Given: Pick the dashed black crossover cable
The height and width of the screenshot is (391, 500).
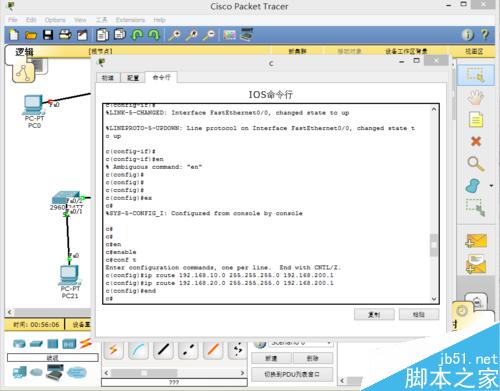Looking at the screenshot, I should [188, 350].
